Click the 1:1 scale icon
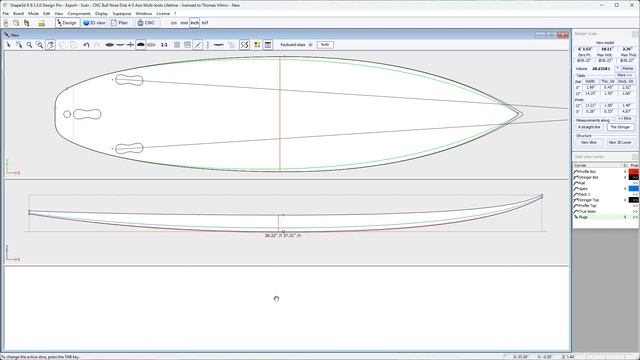Image resolution: width=640 pixels, height=360 pixels. click(164, 44)
